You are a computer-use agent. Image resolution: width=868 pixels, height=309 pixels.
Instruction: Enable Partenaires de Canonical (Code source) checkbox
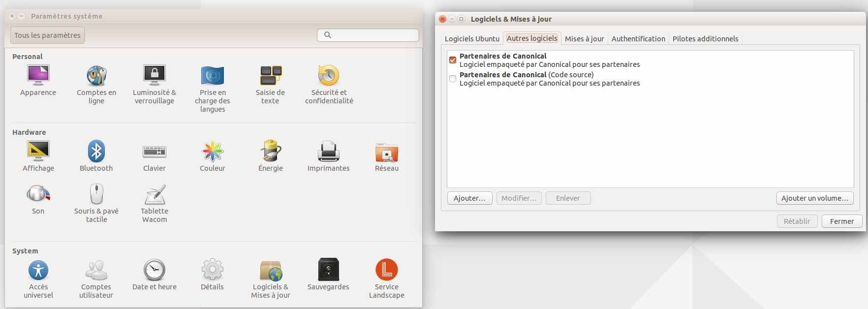[453, 79]
